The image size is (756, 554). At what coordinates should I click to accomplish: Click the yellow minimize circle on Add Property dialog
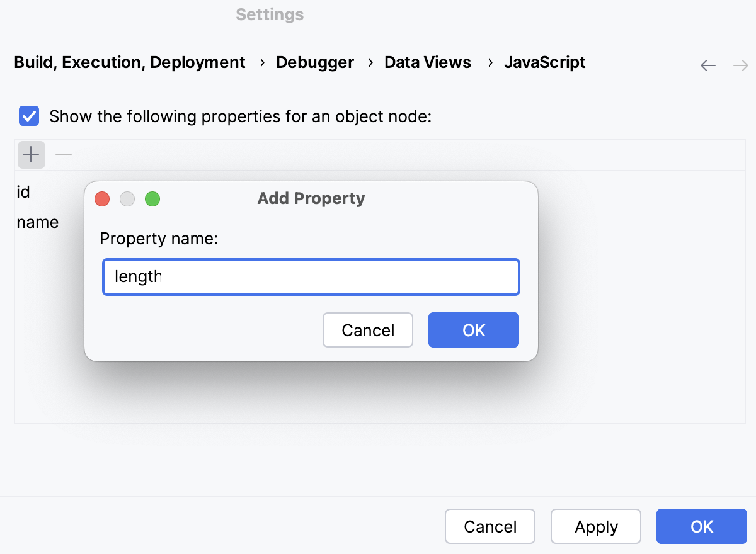tap(127, 198)
